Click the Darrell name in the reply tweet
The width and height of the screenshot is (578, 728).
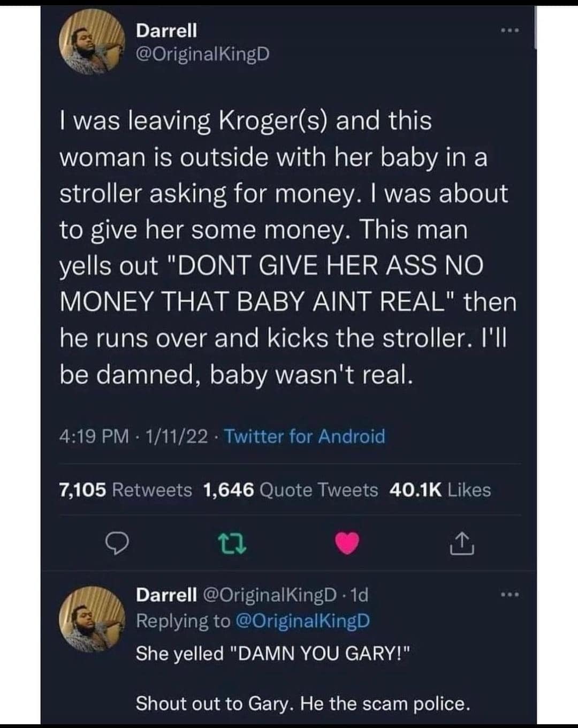click(x=166, y=595)
